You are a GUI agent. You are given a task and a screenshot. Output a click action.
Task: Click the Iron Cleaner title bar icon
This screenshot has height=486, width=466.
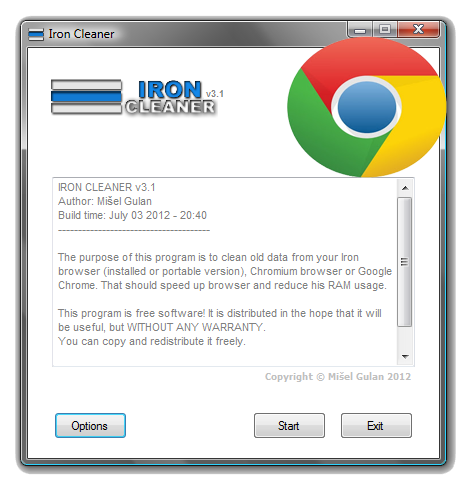coord(36,34)
